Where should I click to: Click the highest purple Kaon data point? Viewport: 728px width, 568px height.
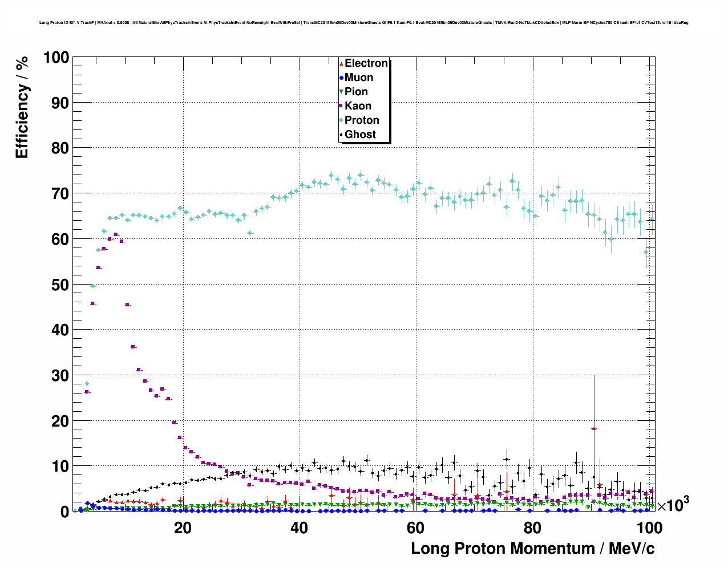pyautogui.click(x=116, y=234)
